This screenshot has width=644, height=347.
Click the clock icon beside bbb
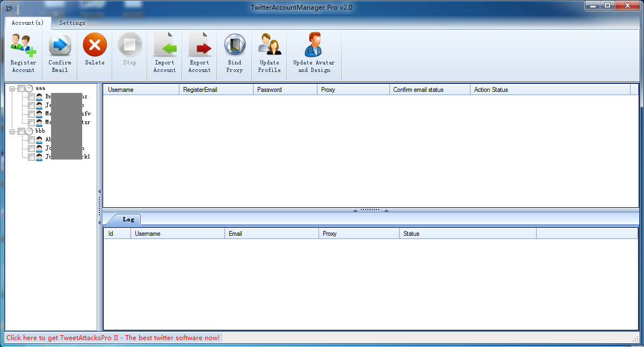point(29,132)
